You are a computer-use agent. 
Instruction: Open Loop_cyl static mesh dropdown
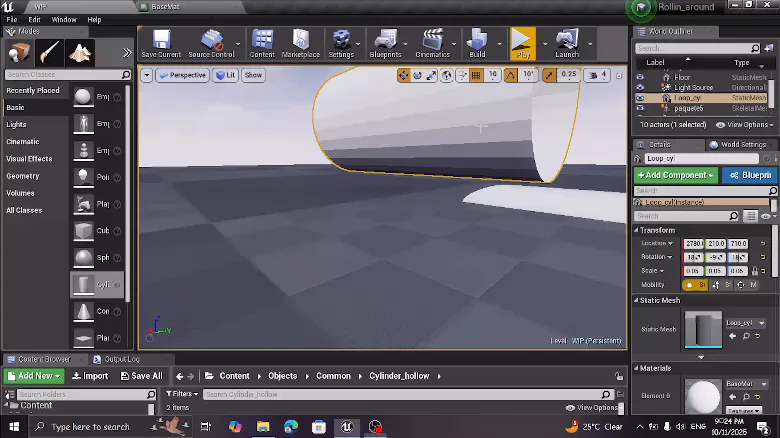745,323
